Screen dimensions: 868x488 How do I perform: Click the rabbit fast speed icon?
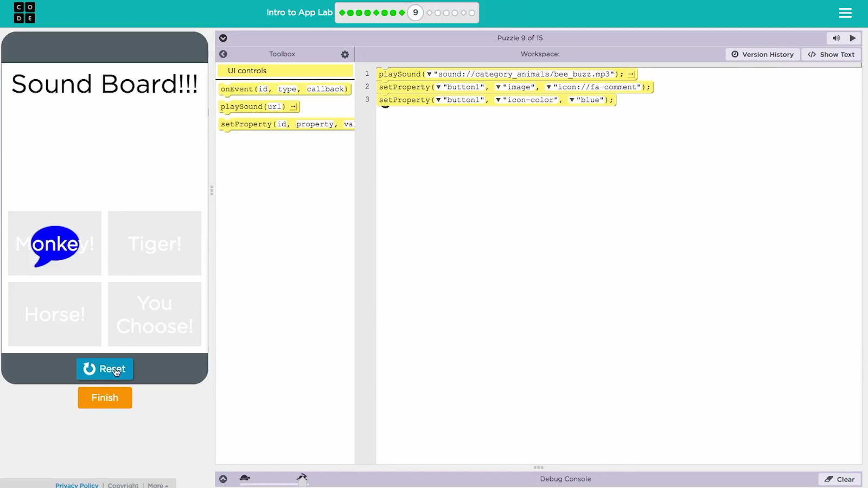pos(302,477)
